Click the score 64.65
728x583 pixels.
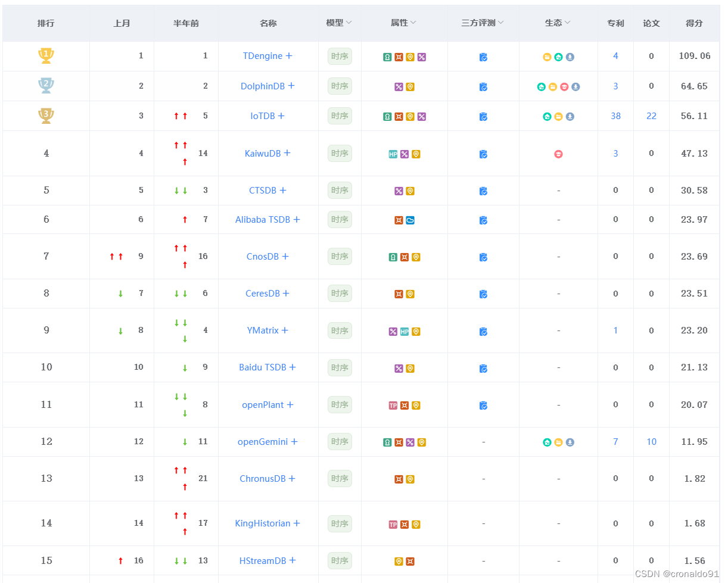pos(695,86)
